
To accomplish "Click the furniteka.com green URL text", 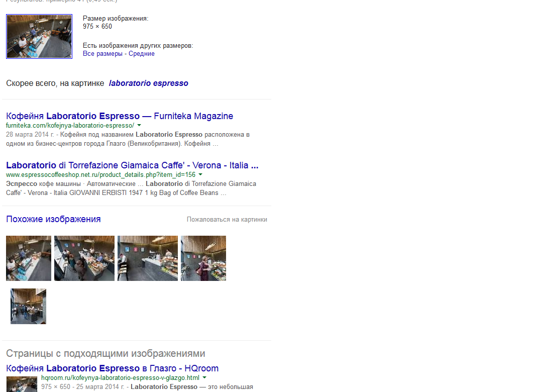I will [x=70, y=125].
